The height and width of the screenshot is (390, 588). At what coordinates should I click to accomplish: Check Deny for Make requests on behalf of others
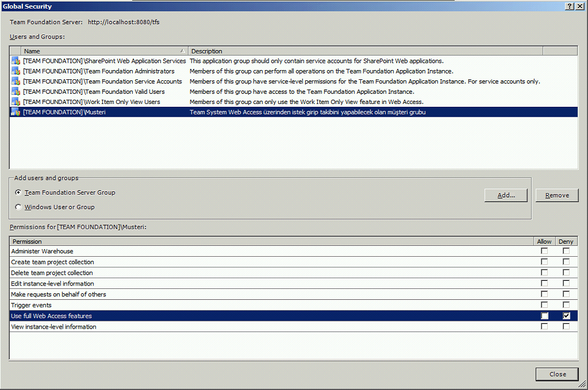point(566,294)
